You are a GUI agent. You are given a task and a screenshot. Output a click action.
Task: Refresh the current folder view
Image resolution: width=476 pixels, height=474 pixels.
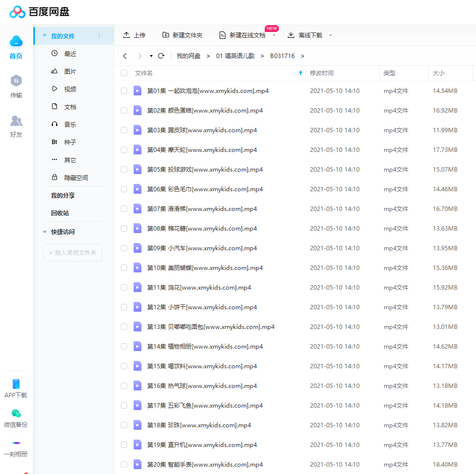coord(161,56)
